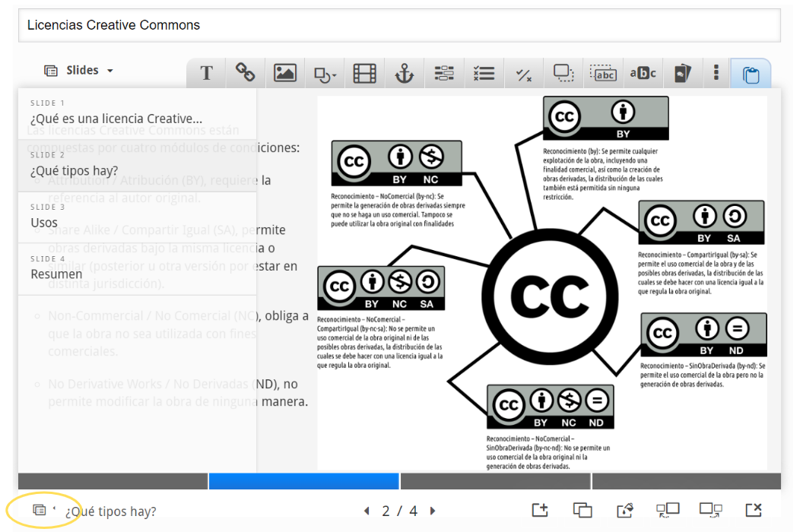Add the 'aBc' Mark the Words element
This screenshot has height=532, width=803.
pos(643,73)
